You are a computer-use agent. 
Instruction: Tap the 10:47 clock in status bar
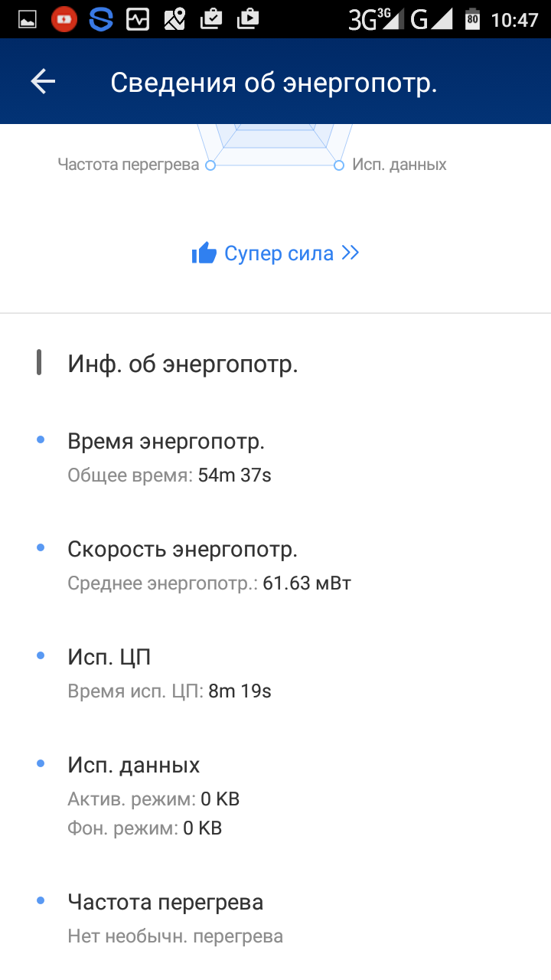tap(515, 19)
